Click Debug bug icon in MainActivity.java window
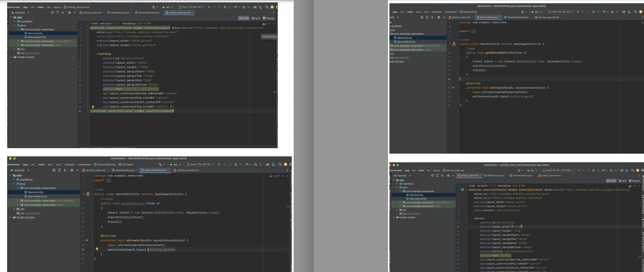Viewport: 644px width, 272px height. tap(593, 12)
